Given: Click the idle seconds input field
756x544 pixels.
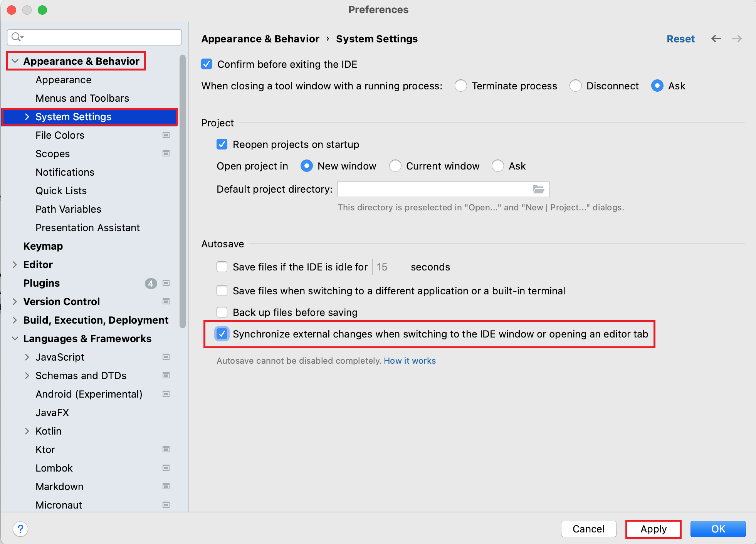Looking at the screenshot, I should pyautogui.click(x=388, y=267).
